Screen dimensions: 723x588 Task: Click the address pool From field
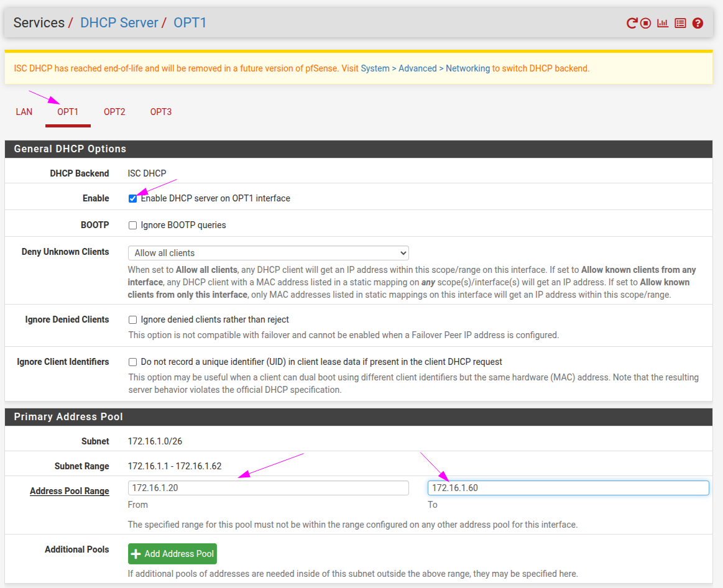(268, 488)
